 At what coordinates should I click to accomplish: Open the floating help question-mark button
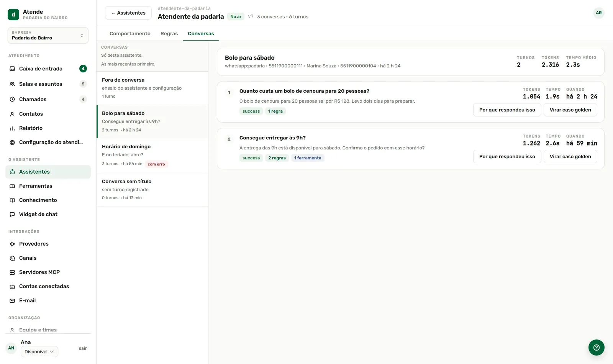(x=597, y=348)
